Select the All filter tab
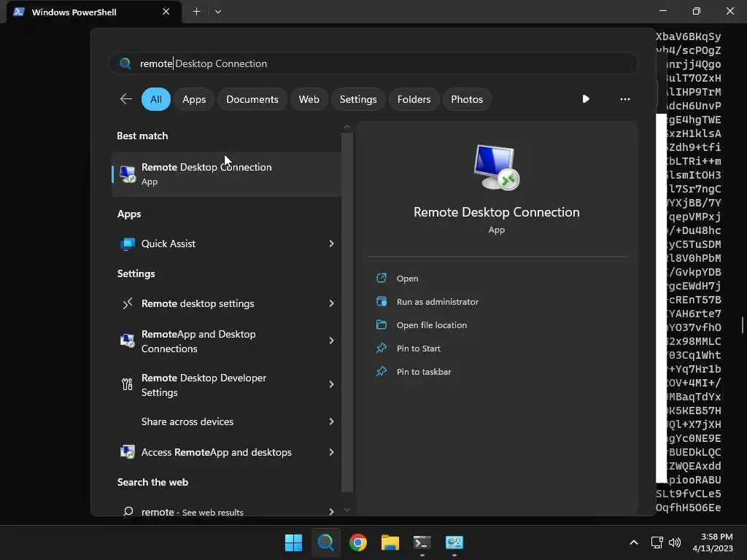 point(156,99)
